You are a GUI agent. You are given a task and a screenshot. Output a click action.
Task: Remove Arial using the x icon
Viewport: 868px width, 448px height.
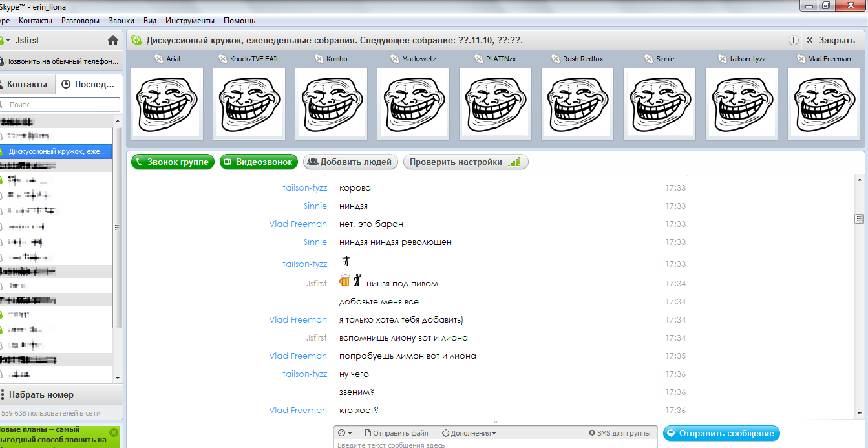[158, 59]
